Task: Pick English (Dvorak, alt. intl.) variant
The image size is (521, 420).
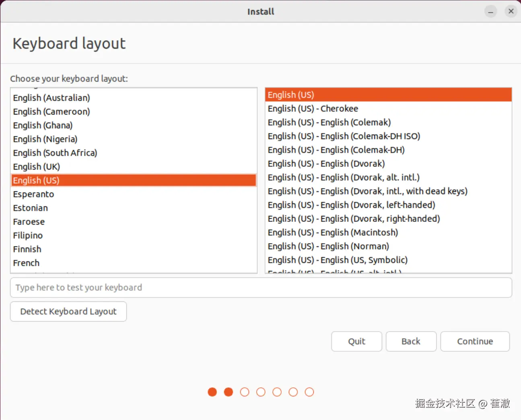Action: [x=388, y=177]
